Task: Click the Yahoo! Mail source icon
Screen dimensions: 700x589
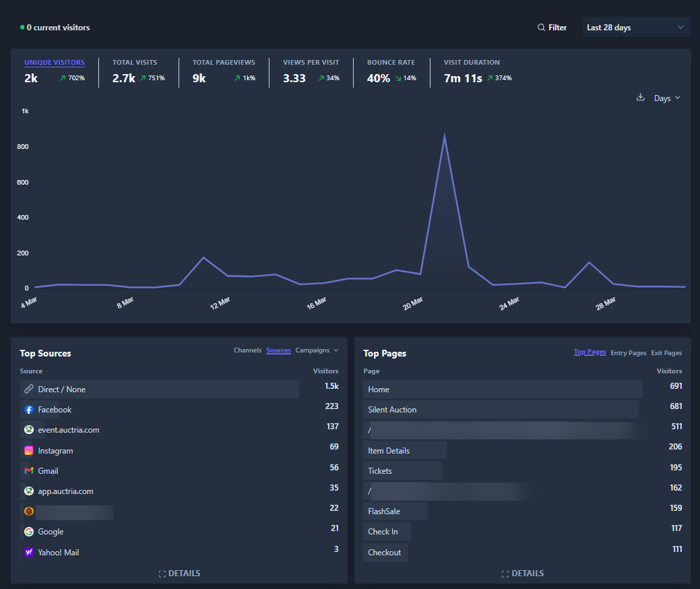Action: pyautogui.click(x=29, y=552)
